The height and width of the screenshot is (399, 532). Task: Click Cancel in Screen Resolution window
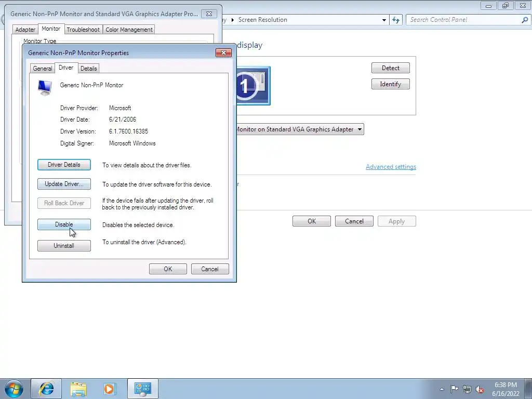pyautogui.click(x=354, y=221)
